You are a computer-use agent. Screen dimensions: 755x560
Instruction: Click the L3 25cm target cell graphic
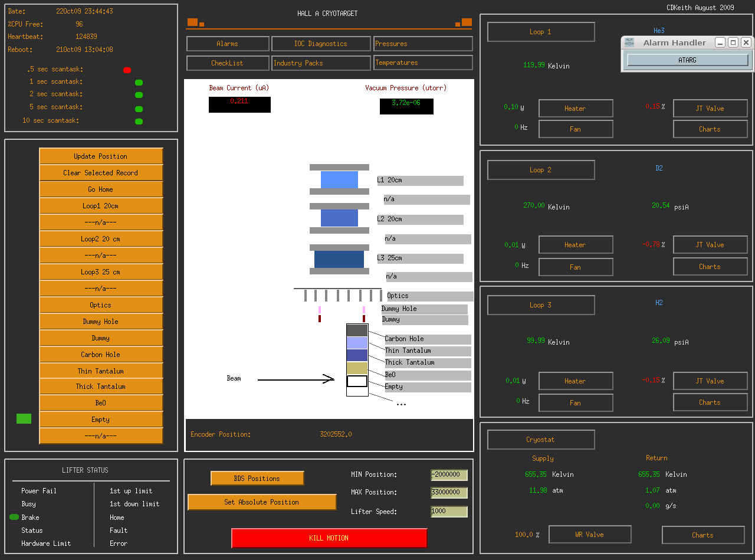(339, 260)
